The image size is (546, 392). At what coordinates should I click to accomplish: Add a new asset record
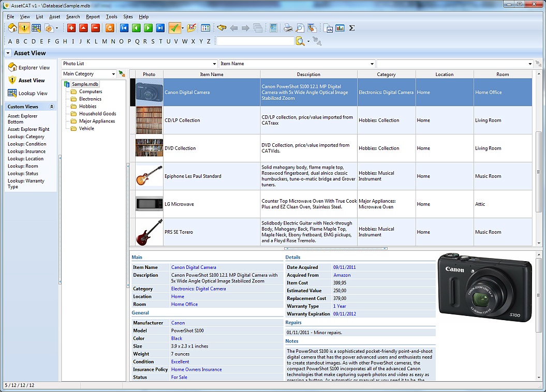tap(71, 27)
